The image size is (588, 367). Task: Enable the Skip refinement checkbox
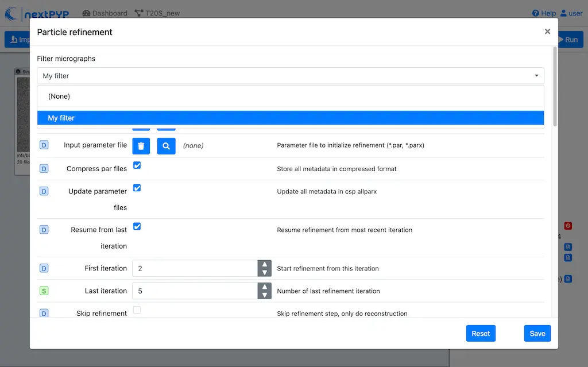click(x=137, y=310)
